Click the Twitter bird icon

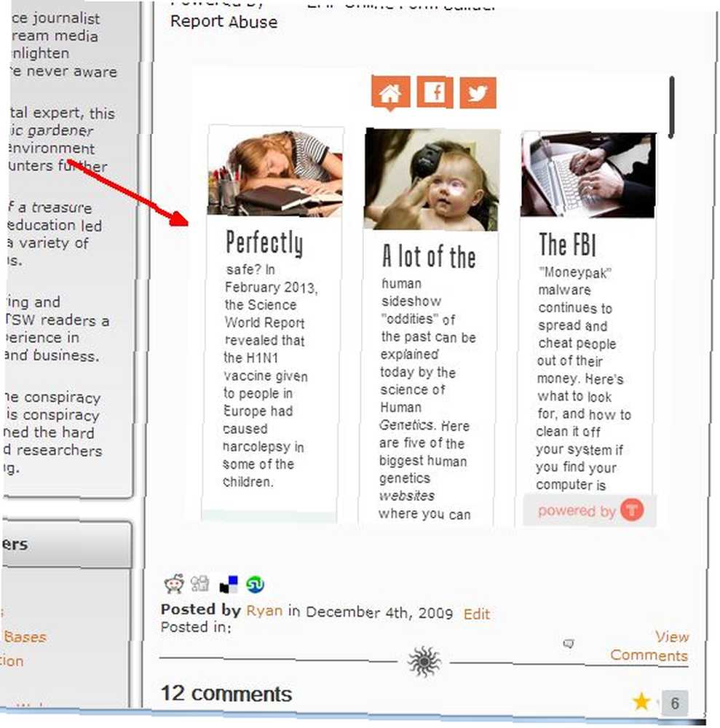(x=478, y=93)
